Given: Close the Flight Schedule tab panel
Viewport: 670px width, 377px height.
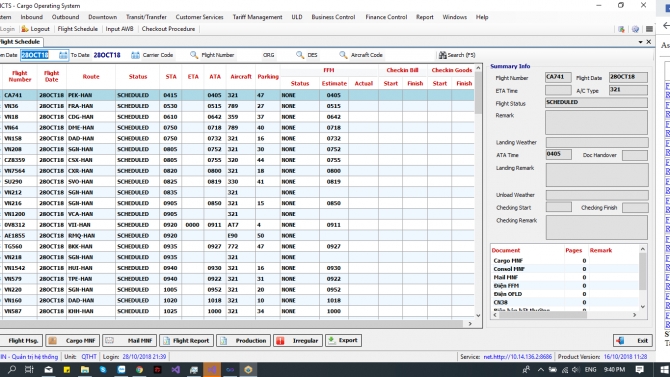Looking at the screenshot, I should (x=649, y=41).
